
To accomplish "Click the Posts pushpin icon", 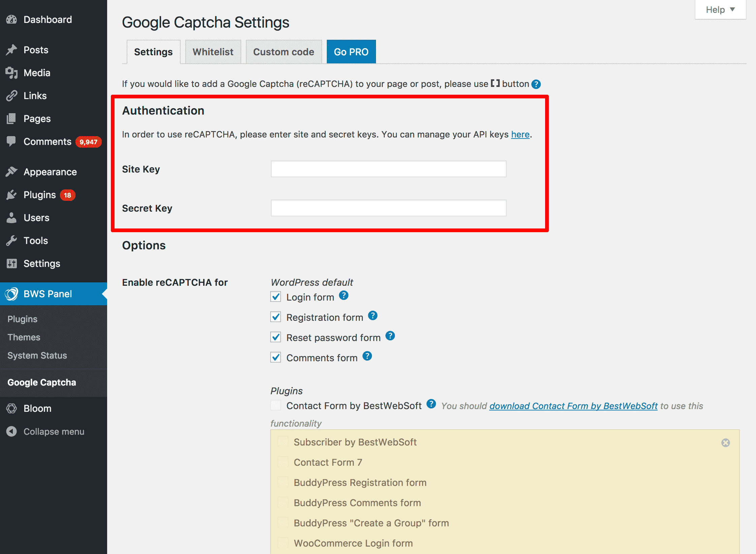I will (x=11, y=50).
